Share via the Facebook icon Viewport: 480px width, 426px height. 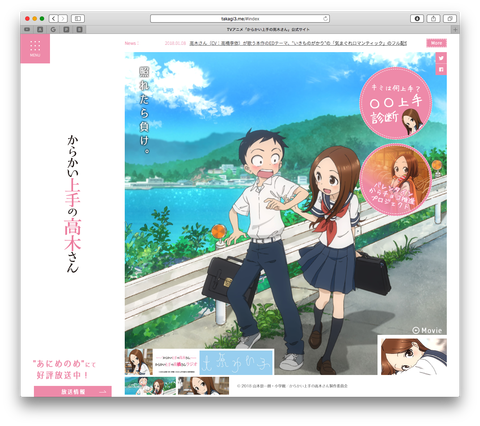(x=441, y=69)
